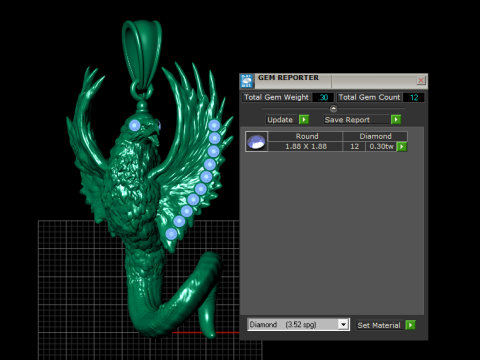This screenshot has width=480, height=360.
Task: Click the green arrow beside 0.30tw
Action: [x=402, y=147]
